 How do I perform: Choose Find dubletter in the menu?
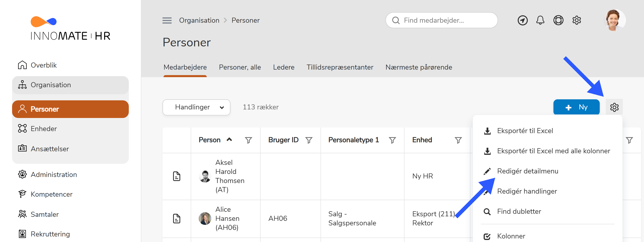coord(519,211)
